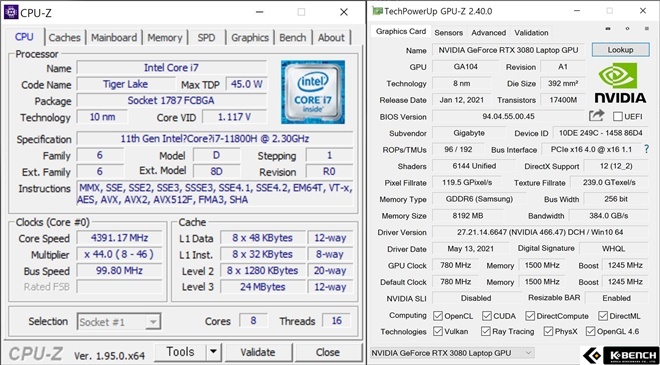The width and height of the screenshot is (660, 365).
Task: Click the Threads value '16'
Action: pyautogui.click(x=337, y=321)
